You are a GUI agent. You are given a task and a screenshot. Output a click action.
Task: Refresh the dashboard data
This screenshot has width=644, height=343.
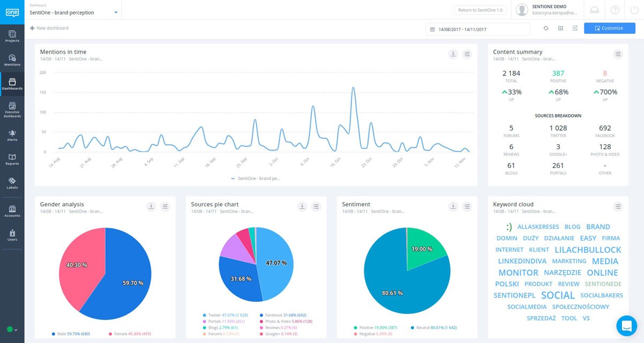pos(546,28)
